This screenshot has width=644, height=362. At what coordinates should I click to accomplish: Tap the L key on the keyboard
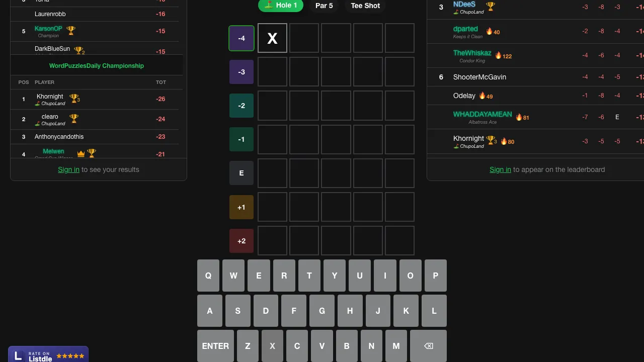coord(434,311)
